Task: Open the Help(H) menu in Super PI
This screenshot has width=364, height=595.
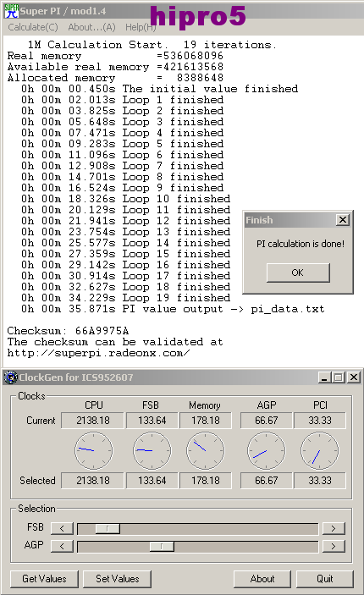Action: 141,27
